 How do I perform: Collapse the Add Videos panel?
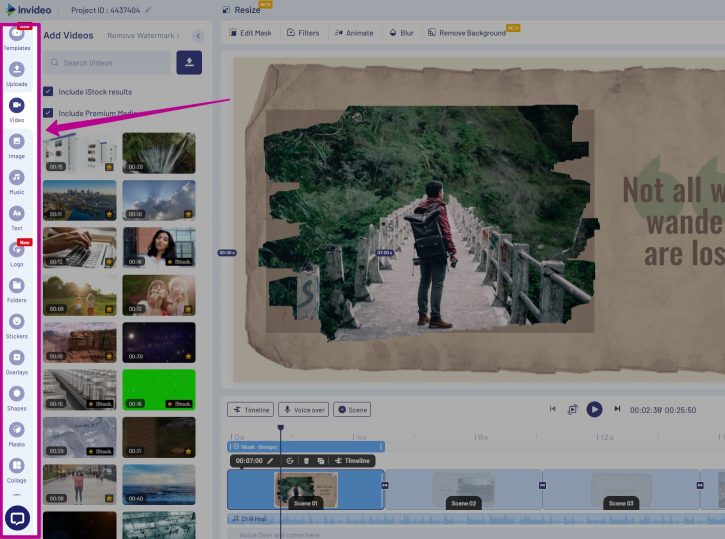[x=198, y=36]
